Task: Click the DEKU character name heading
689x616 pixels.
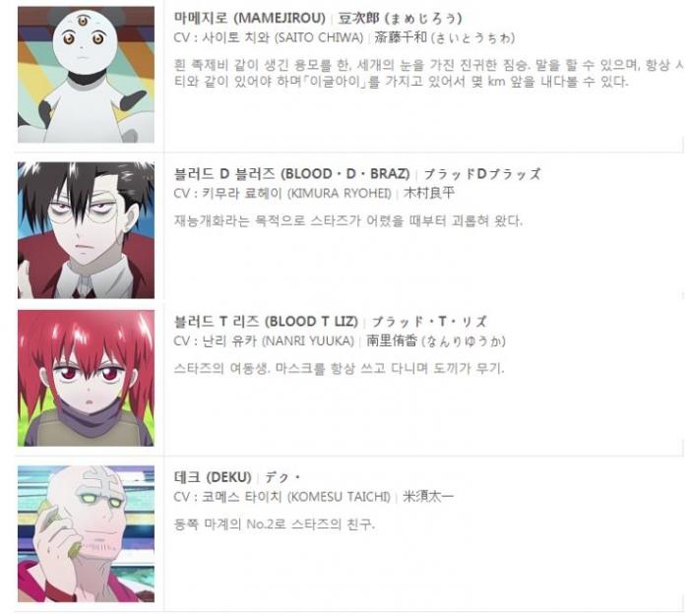Action: pos(213,477)
